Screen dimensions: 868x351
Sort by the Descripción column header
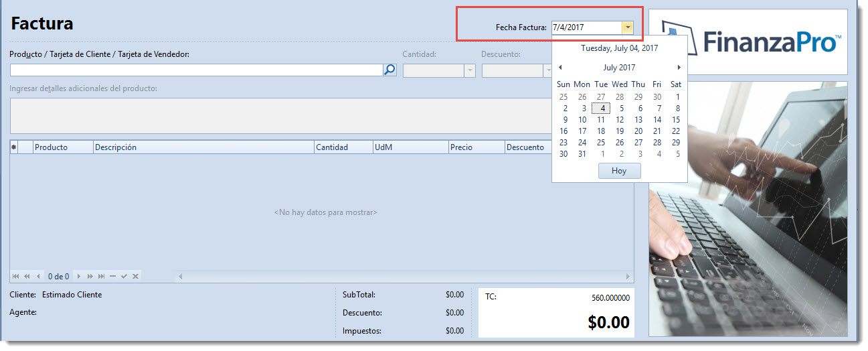[203, 147]
